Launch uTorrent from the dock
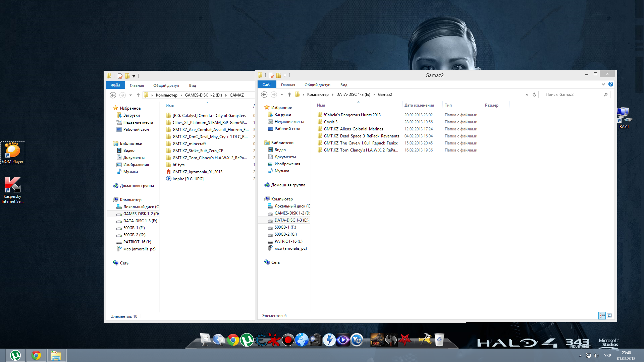The width and height of the screenshot is (644, 362). [247, 340]
